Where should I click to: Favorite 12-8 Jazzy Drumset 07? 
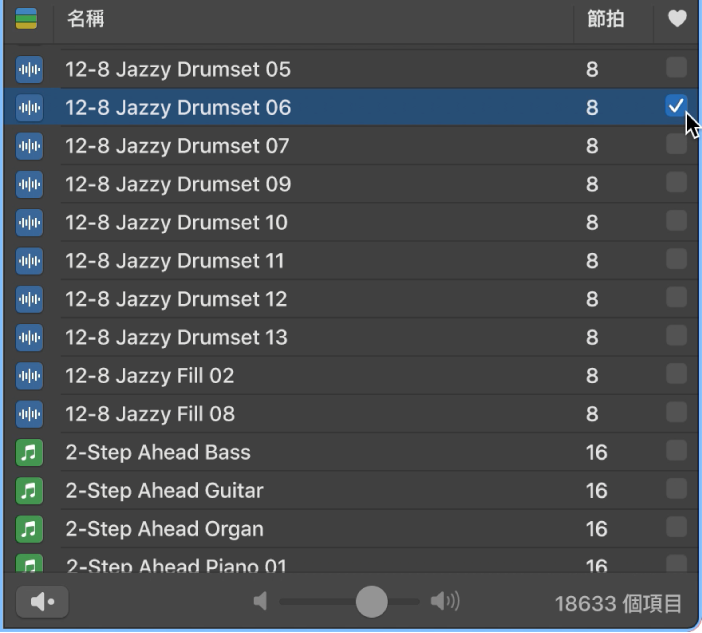[x=676, y=144]
